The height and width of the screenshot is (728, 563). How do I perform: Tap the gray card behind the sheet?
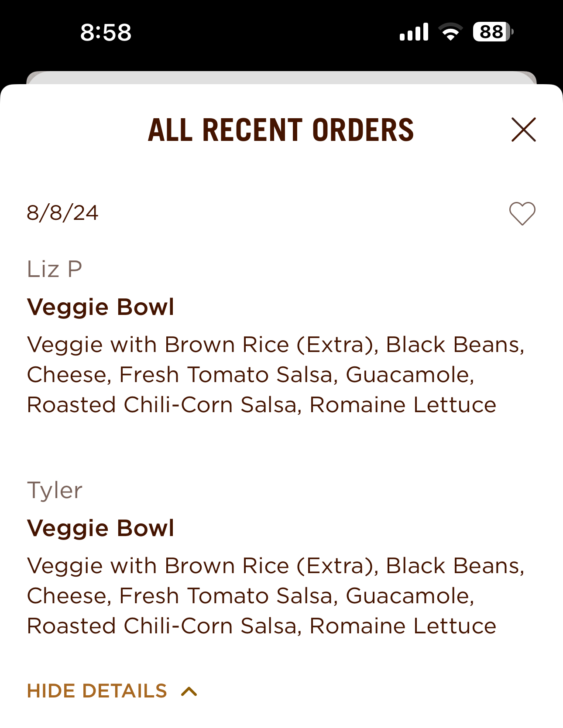[x=281, y=77]
